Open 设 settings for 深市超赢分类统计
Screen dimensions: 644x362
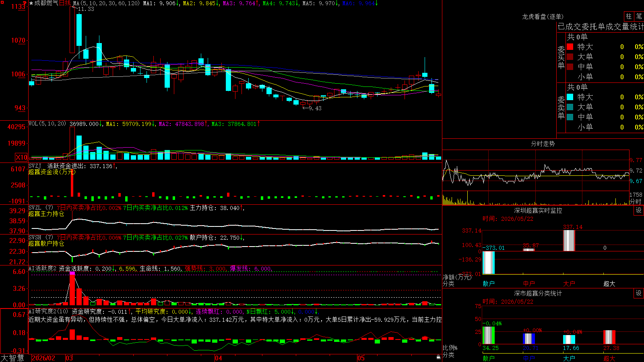[639, 293]
